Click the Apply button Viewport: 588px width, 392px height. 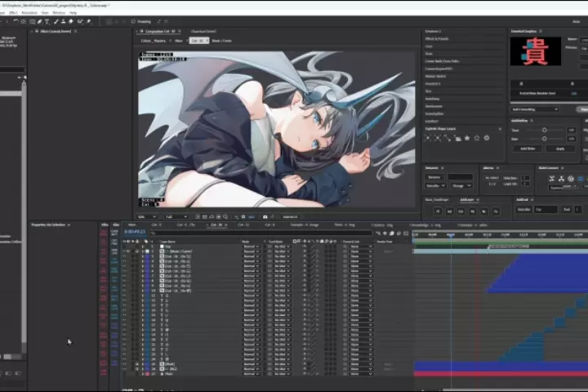coord(560,149)
